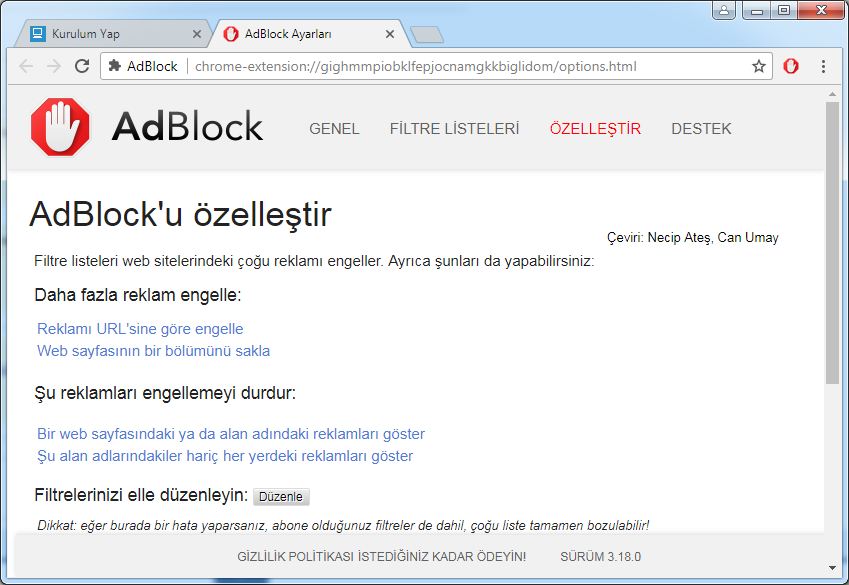Click 'Çeviri: Necip Ateş, Can Umay' text
This screenshot has height=585, width=849.
[x=693, y=238]
